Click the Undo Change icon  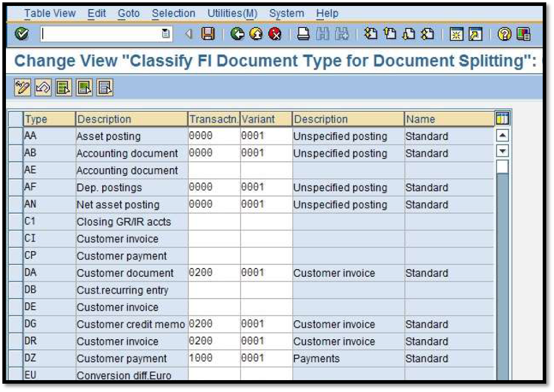[43, 87]
